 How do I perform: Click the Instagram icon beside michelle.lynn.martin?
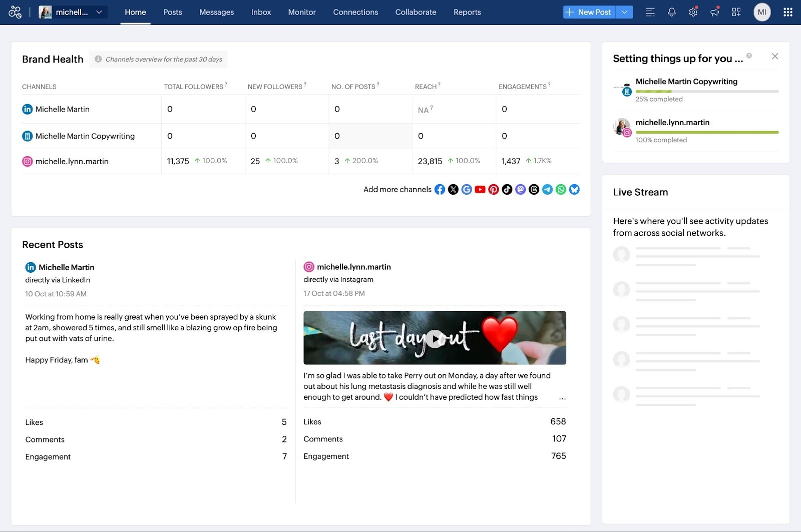27,161
